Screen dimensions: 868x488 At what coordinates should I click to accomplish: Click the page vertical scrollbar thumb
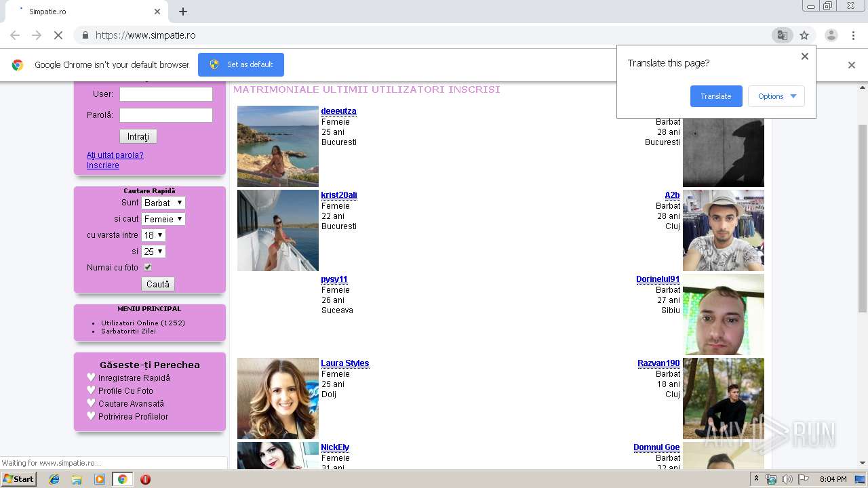(x=863, y=218)
